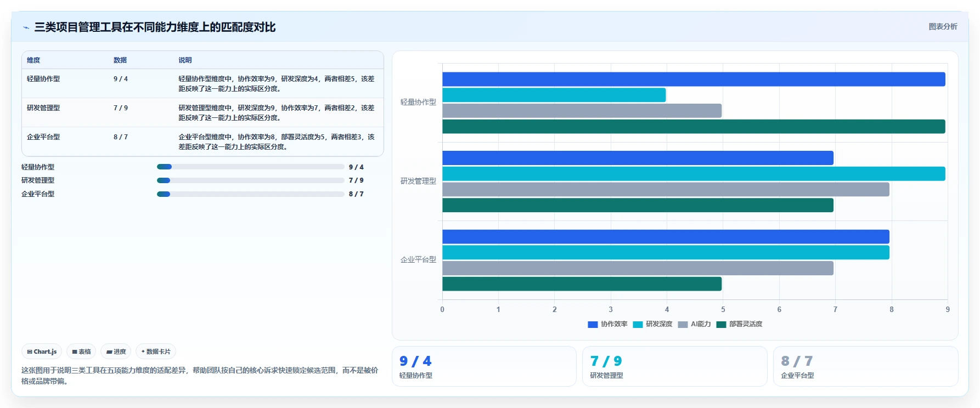Toggle the AI能力 legend swatch
Image resolution: width=980 pixels, height=408 pixels.
pyautogui.click(x=683, y=324)
